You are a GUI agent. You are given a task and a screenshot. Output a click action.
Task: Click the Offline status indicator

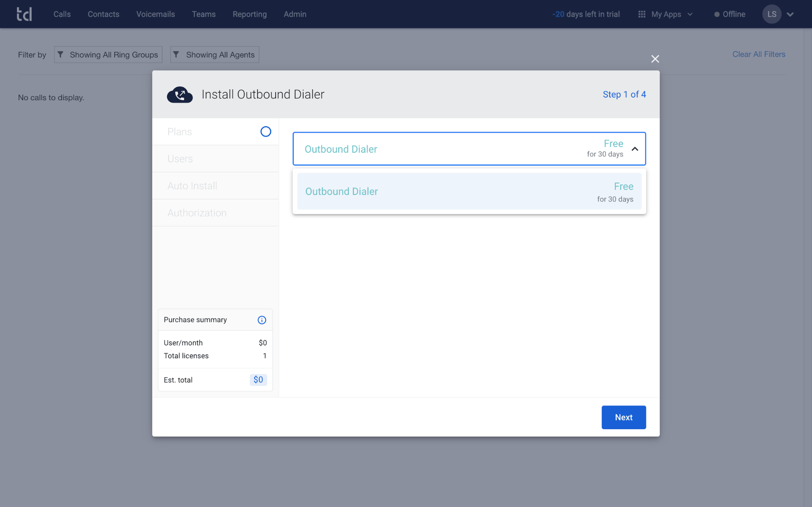[x=730, y=14]
